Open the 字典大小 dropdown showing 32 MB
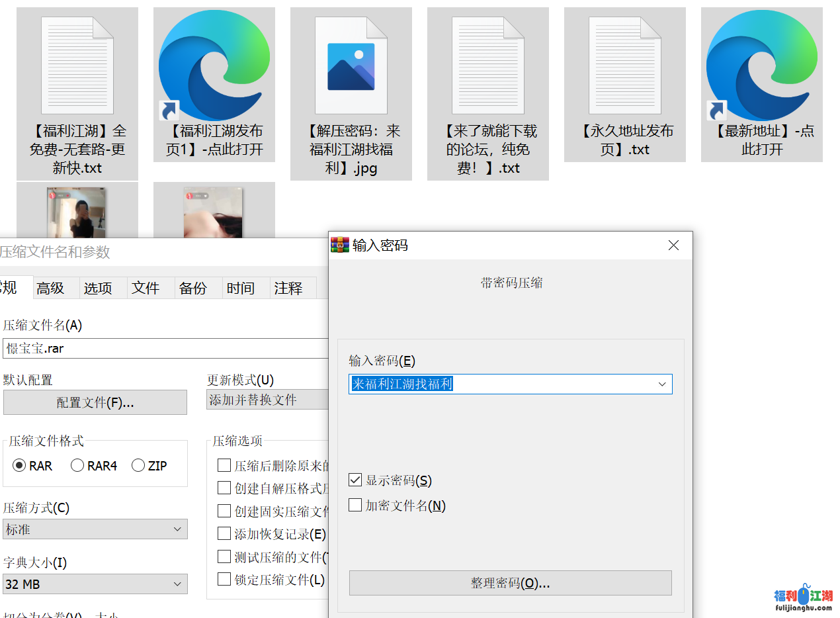The height and width of the screenshot is (618, 840). 95,584
